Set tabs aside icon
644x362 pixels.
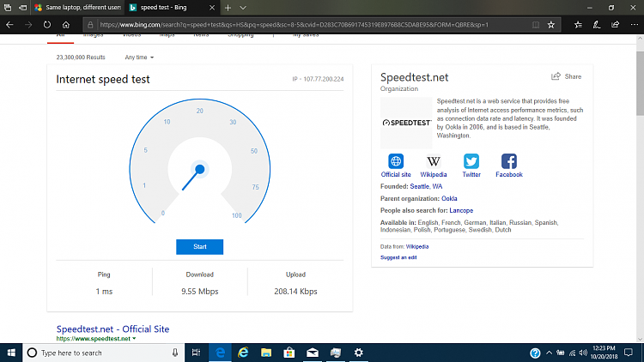(x=22, y=8)
